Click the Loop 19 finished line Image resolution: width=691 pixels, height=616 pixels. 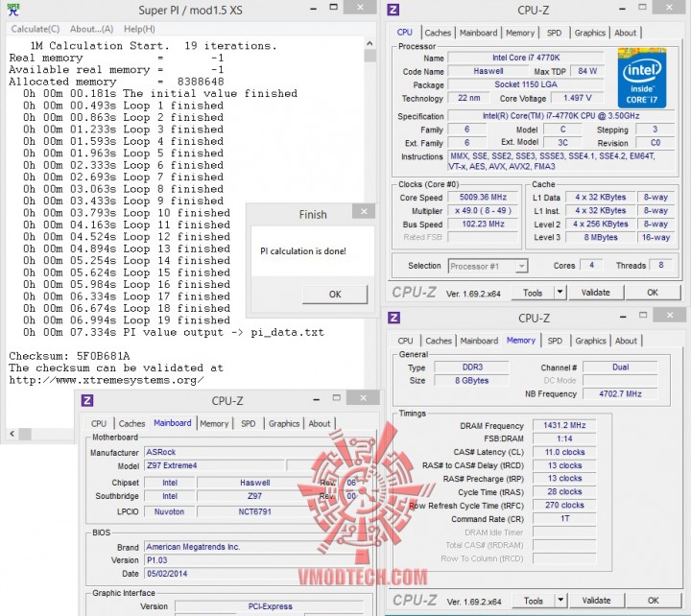127,320
